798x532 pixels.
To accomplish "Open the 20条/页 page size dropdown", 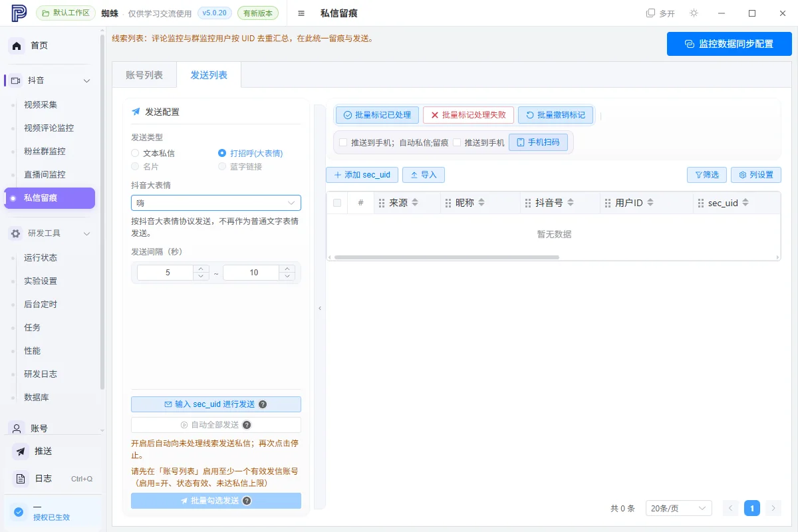I will [x=679, y=509].
